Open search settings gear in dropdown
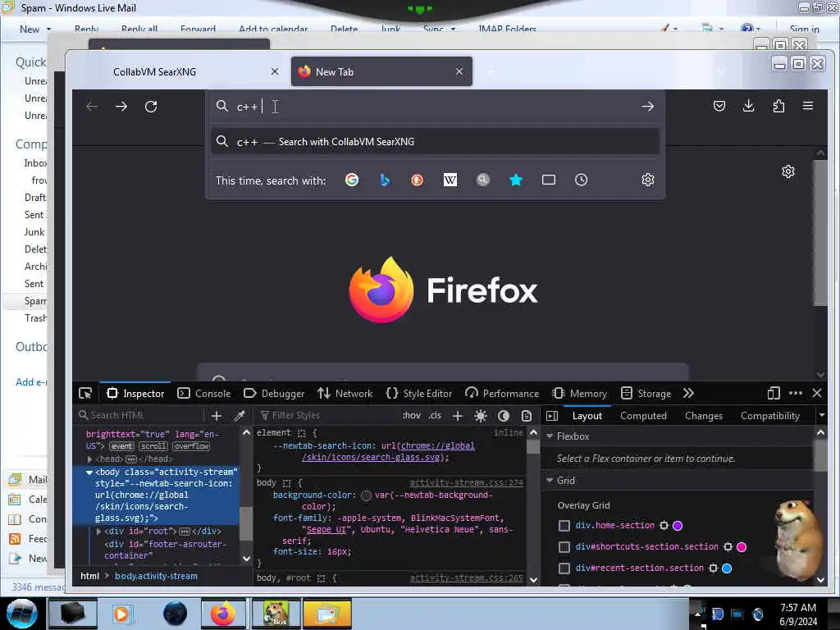The height and width of the screenshot is (630, 840). 648,180
